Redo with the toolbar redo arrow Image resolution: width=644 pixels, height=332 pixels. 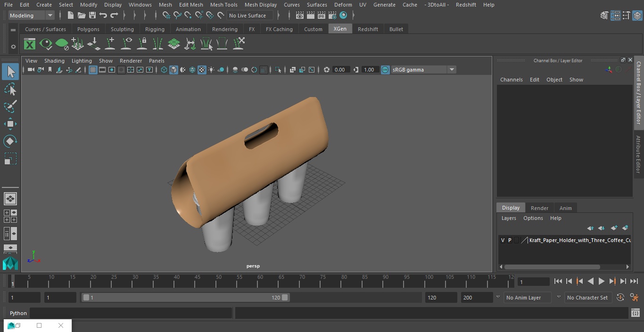(114, 16)
